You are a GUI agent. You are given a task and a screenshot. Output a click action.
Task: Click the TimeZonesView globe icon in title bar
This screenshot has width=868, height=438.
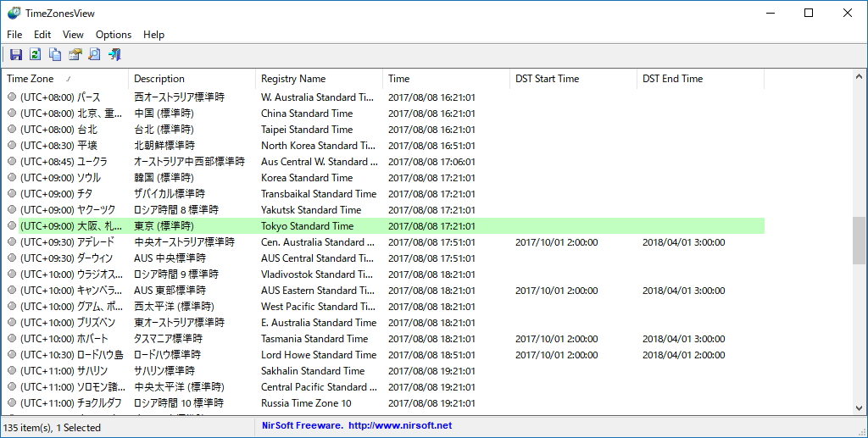(x=14, y=13)
